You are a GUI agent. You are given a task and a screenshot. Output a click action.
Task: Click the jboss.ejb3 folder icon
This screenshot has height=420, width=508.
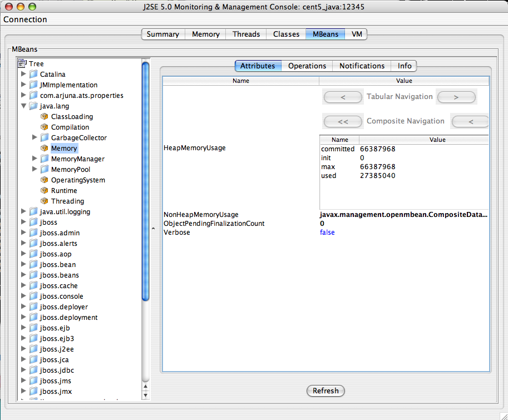33,338
